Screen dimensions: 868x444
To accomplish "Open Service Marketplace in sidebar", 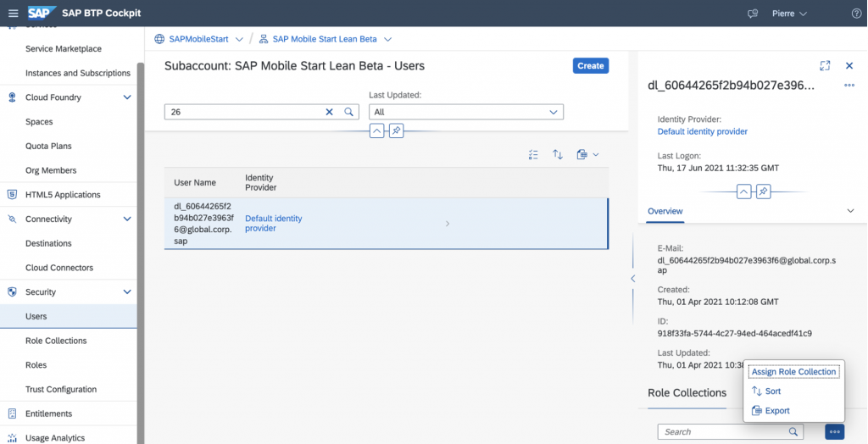I will pos(63,48).
